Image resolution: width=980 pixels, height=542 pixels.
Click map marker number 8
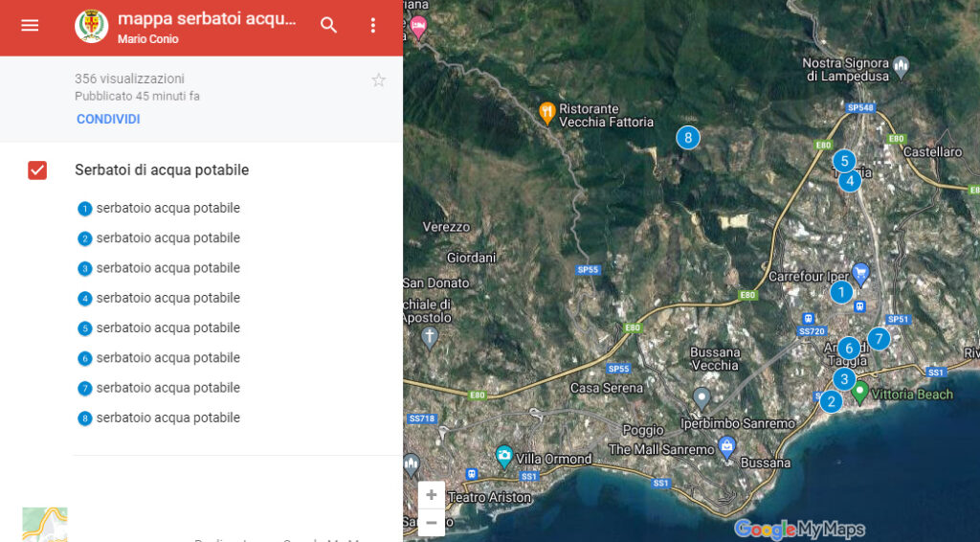coord(687,138)
